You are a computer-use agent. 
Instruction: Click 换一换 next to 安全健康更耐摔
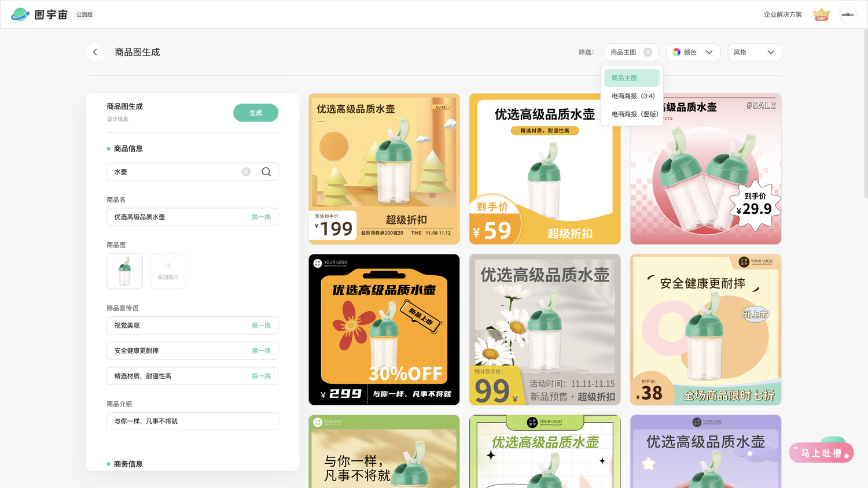click(x=261, y=351)
